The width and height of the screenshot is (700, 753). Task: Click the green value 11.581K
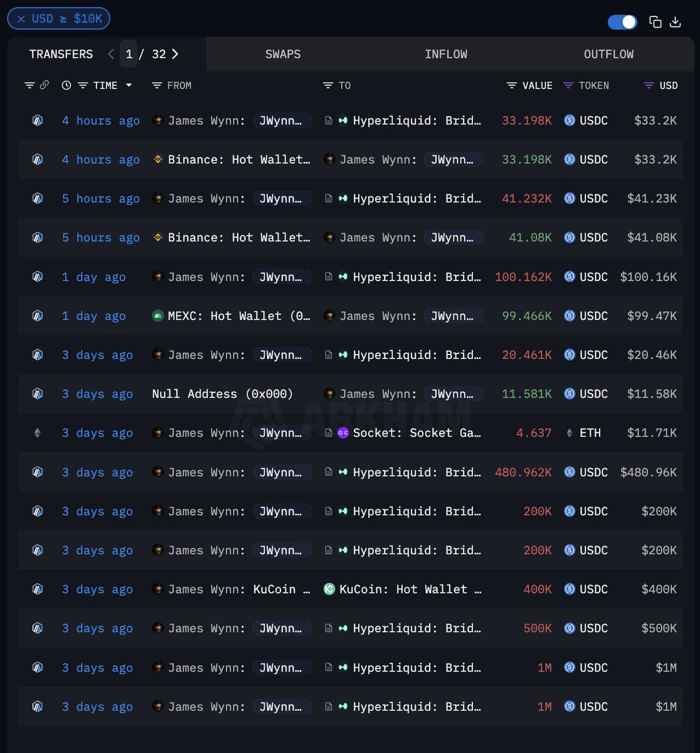coord(527,394)
